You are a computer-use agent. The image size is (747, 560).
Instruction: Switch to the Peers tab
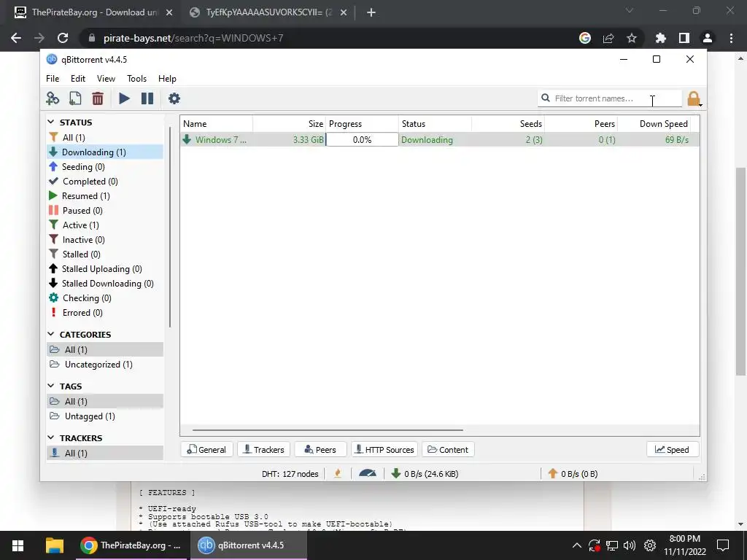(320, 449)
